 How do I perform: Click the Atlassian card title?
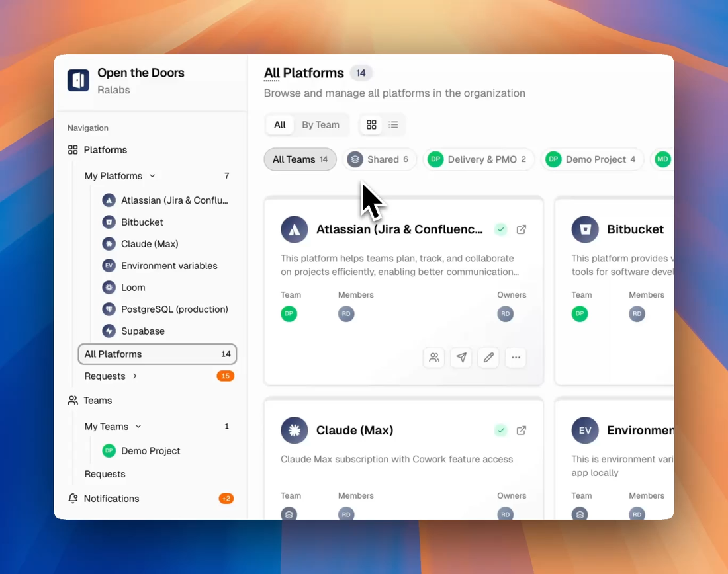click(399, 229)
